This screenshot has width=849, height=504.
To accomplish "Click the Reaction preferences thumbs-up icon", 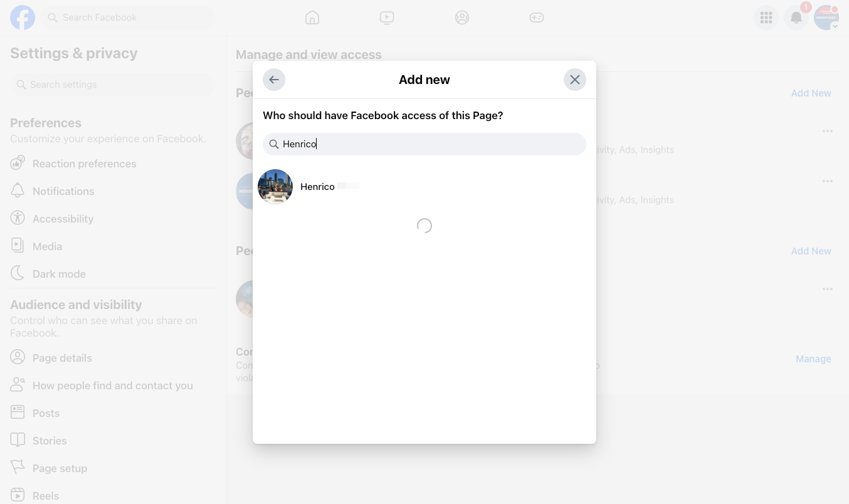I will [x=18, y=163].
